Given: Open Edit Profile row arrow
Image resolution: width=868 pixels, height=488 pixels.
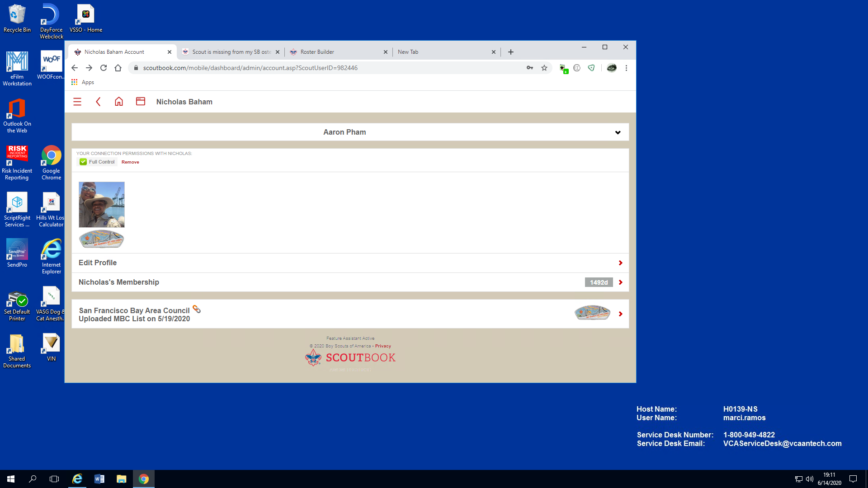Looking at the screenshot, I should point(620,263).
